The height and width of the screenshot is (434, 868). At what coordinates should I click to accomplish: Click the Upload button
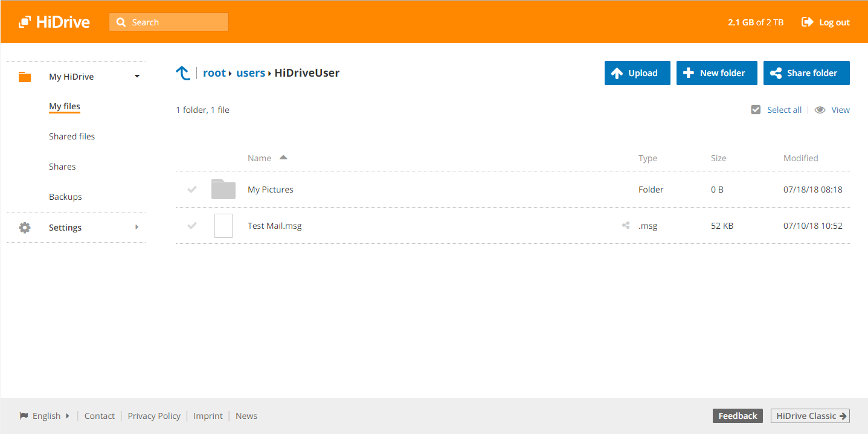(637, 73)
